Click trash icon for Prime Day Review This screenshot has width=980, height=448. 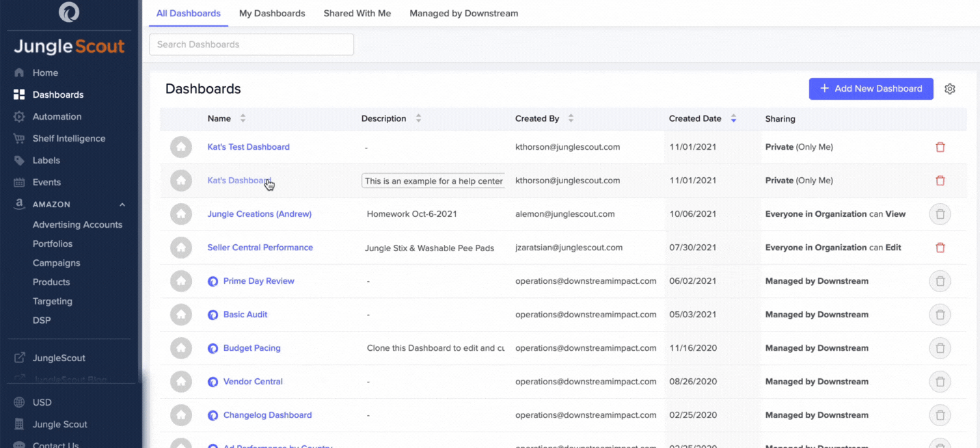pyautogui.click(x=940, y=281)
